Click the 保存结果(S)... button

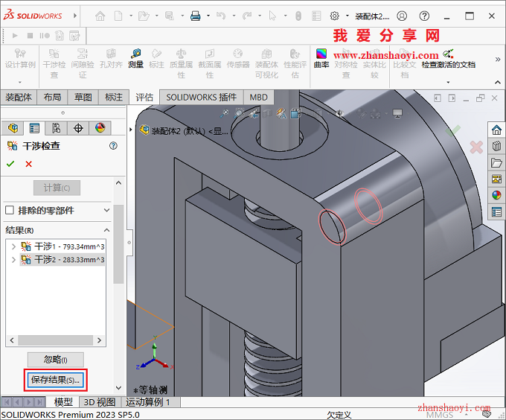tap(56, 380)
